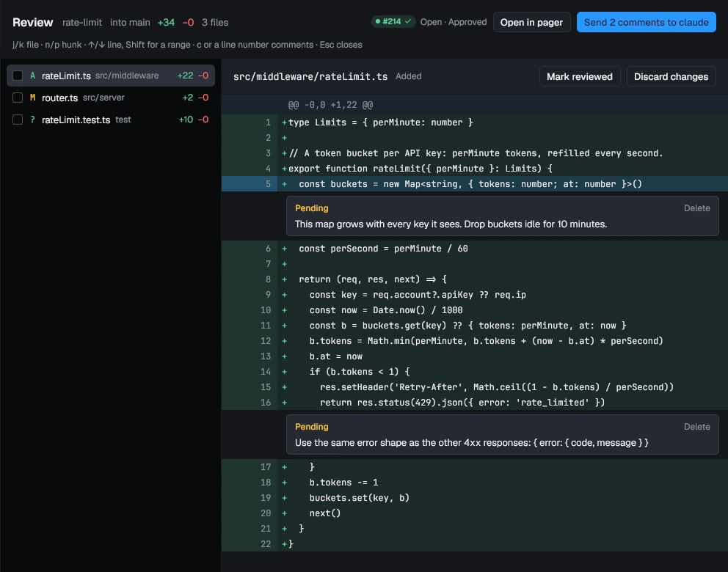Toggle the rateLimit.ts reviewed checkbox

tap(18, 76)
